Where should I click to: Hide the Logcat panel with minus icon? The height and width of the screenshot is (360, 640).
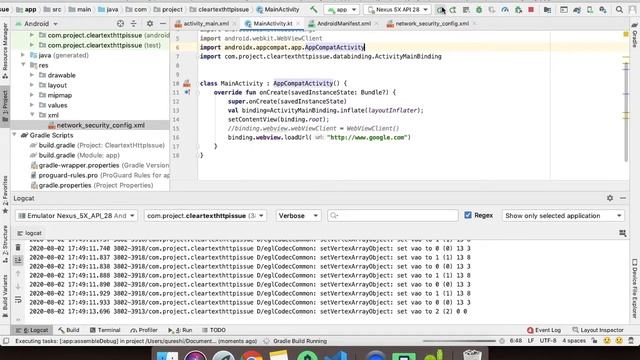pos(623,198)
